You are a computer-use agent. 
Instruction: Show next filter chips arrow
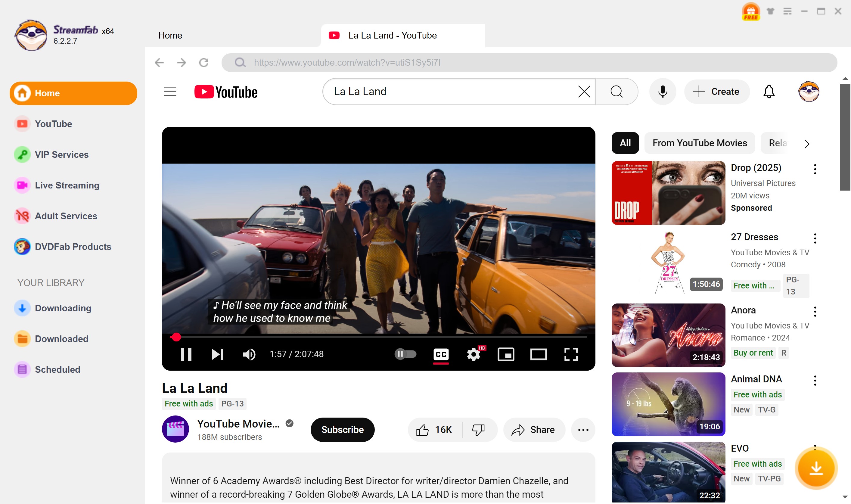807,144
